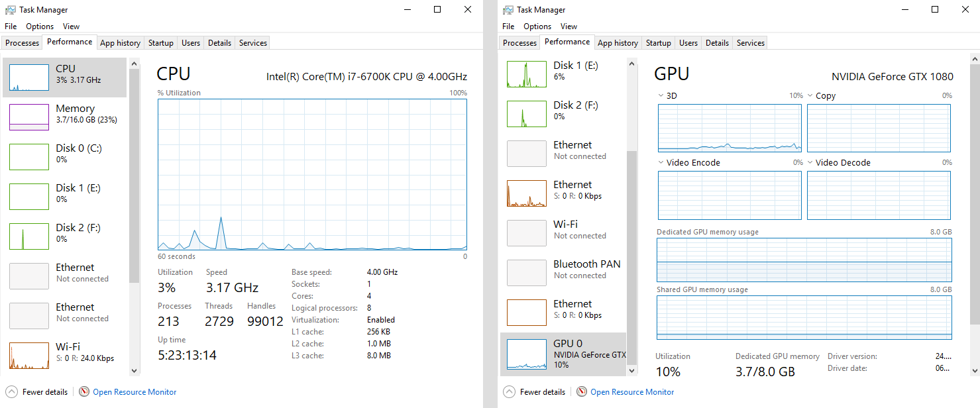Viewport: 980px width, 408px height.
Task: Click speed value 3.17 GHz
Action: [232, 287]
